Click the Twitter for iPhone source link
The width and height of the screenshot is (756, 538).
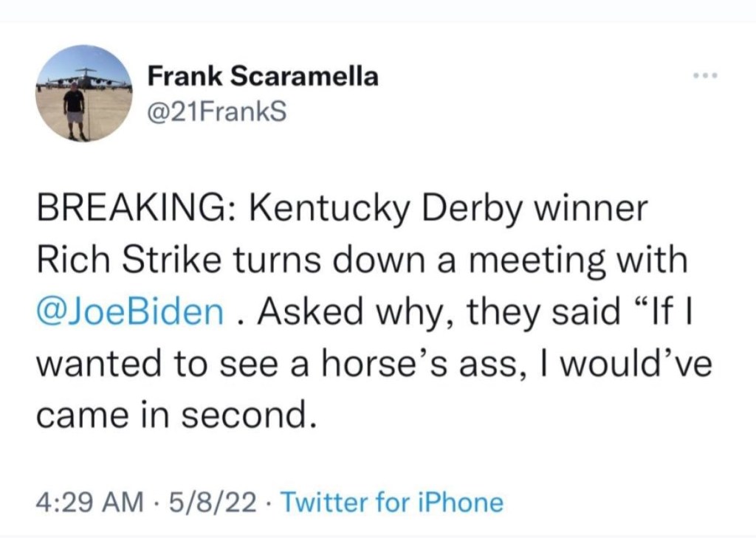393,503
